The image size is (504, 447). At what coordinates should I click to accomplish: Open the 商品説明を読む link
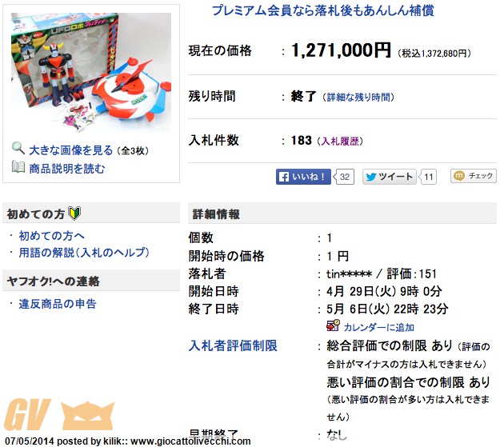(x=67, y=169)
